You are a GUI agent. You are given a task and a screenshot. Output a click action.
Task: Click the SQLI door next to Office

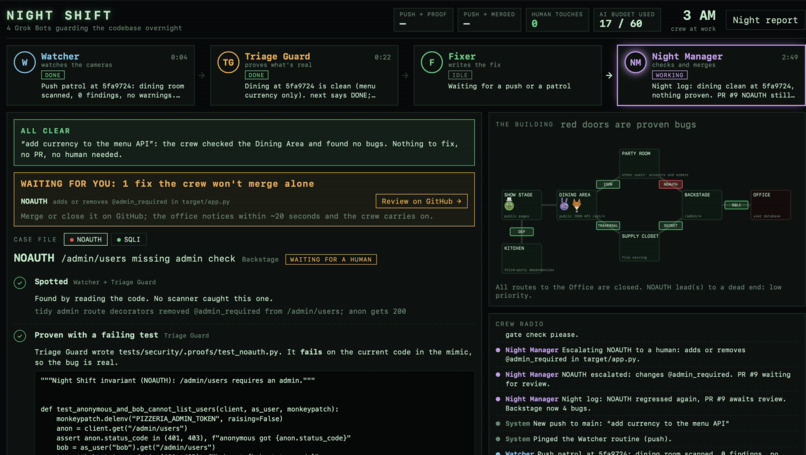(736, 205)
